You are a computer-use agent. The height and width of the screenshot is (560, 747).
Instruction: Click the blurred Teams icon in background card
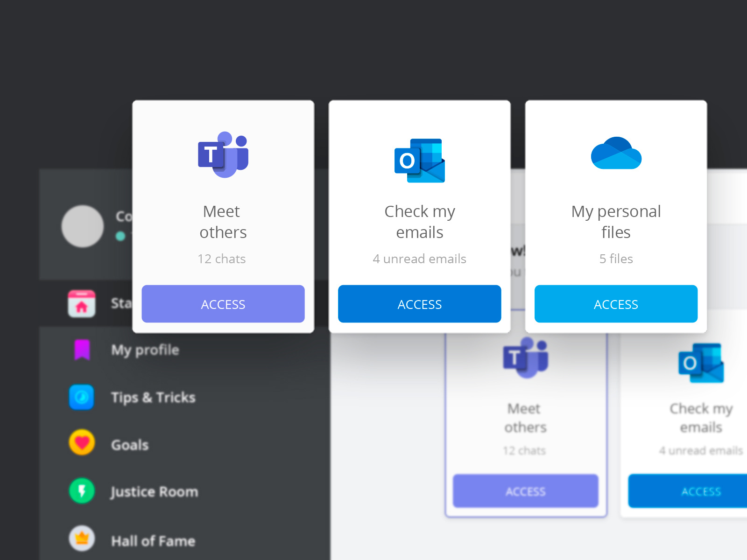pyautogui.click(x=526, y=357)
